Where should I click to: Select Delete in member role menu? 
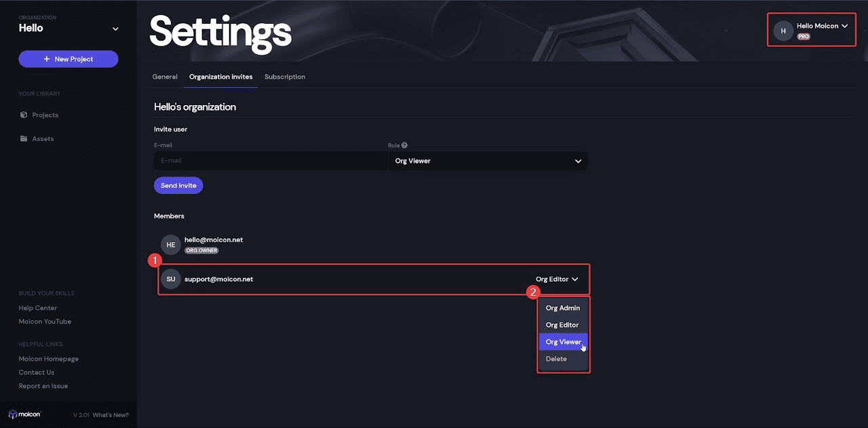point(556,359)
